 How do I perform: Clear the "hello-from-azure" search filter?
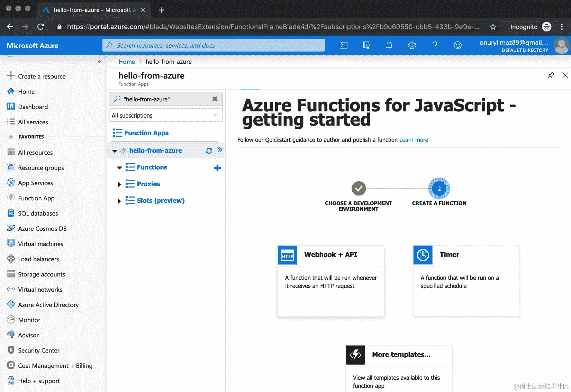215,99
